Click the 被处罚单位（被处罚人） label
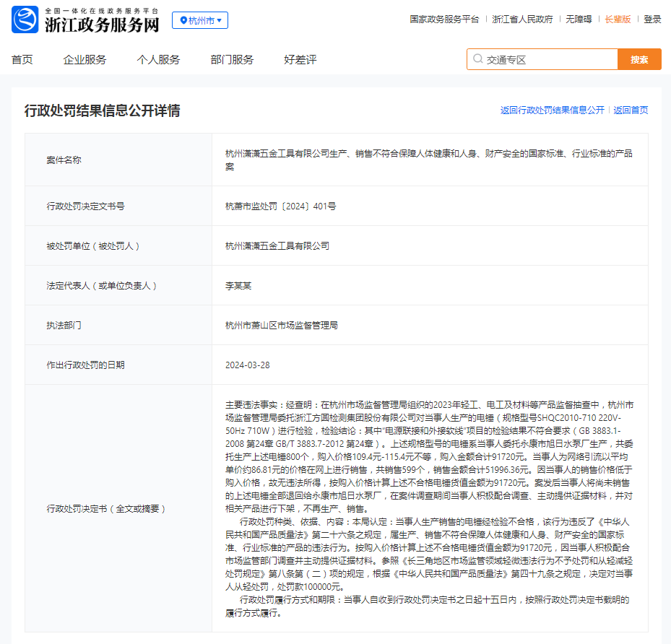This screenshot has height=644, width=671. [93, 246]
